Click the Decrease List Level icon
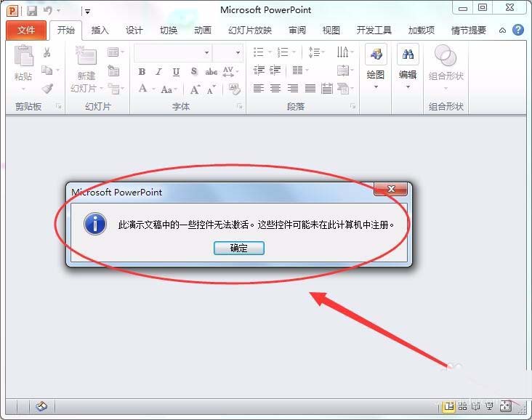The image size is (532, 420). (259, 70)
